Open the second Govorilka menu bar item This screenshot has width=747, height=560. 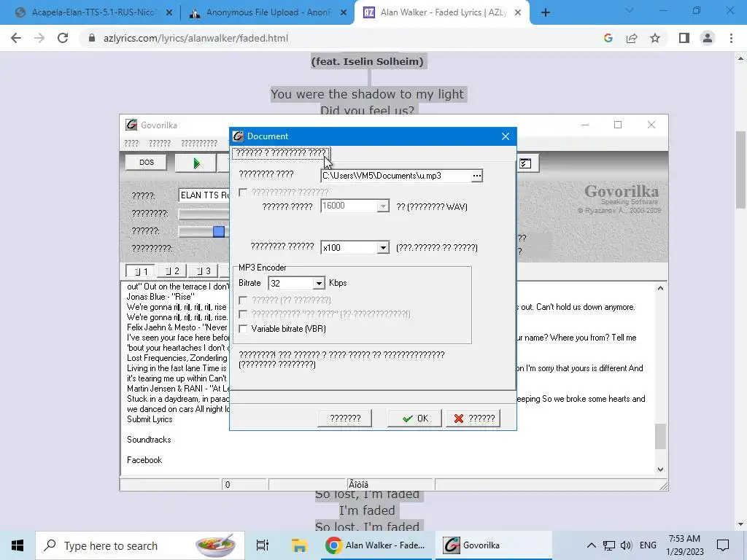pyautogui.click(x=160, y=144)
